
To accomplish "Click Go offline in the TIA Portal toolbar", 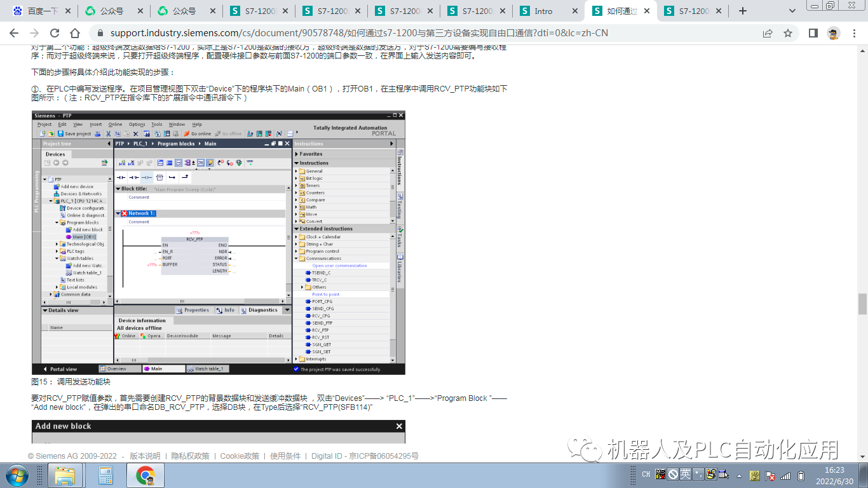I will tap(228, 134).
